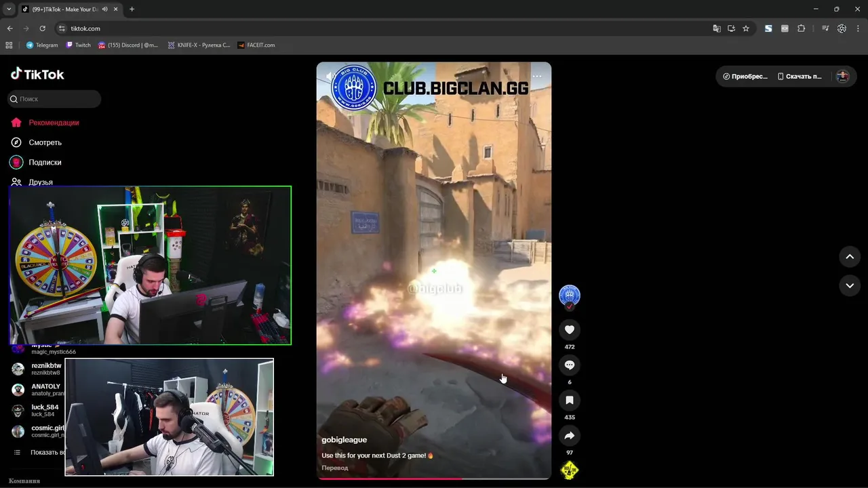
Task: Open the Рекомендации feed
Action: (45, 123)
